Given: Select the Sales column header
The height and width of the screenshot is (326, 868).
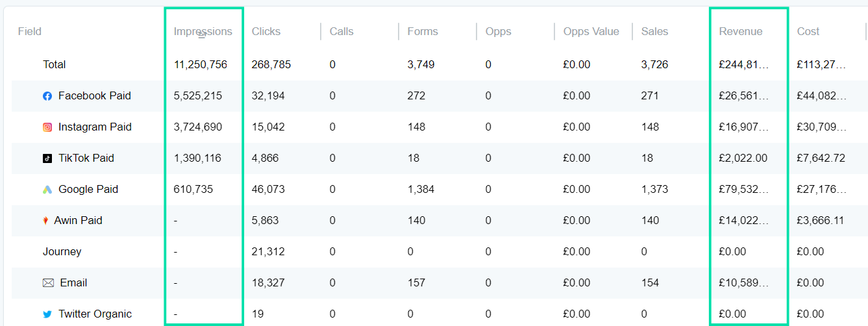Looking at the screenshot, I should click(x=654, y=31).
